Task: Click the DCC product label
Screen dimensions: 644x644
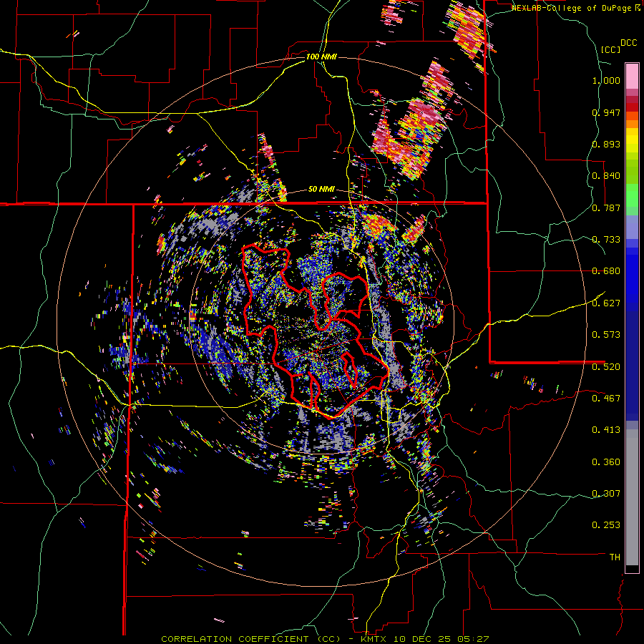Action: [x=629, y=43]
